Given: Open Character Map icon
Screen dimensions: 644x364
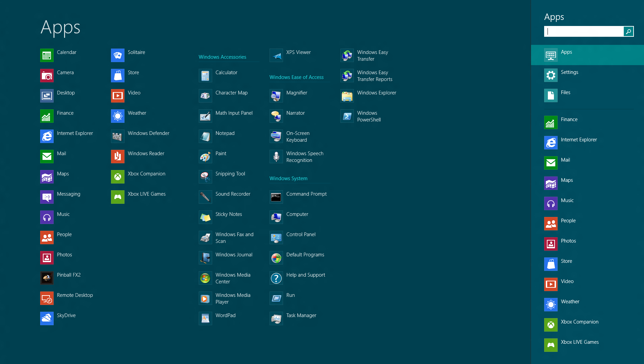Looking at the screenshot, I should [x=205, y=96].
